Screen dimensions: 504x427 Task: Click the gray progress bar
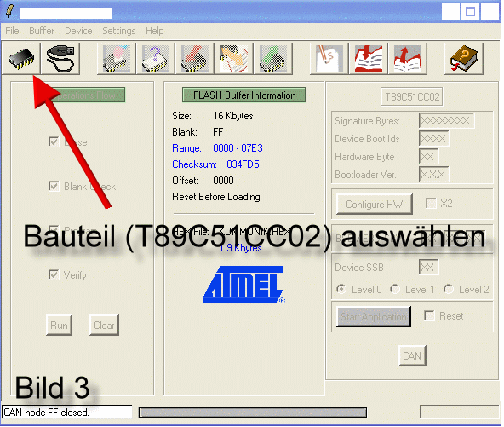(253, 413)
